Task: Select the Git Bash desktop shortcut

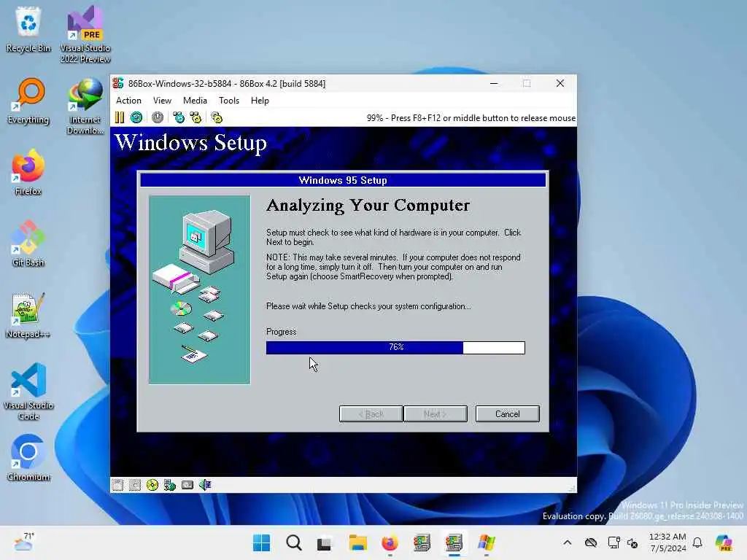Action: (28, 244)
